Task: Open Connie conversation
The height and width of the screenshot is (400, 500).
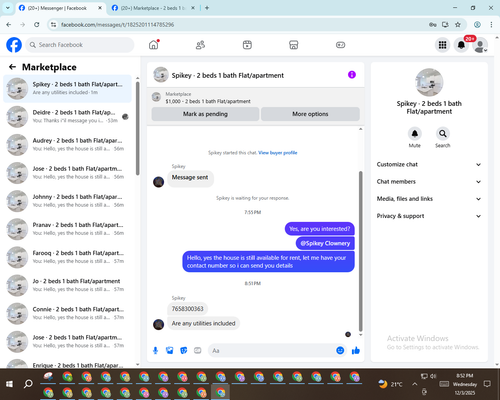Action: [x=67, y=313]
